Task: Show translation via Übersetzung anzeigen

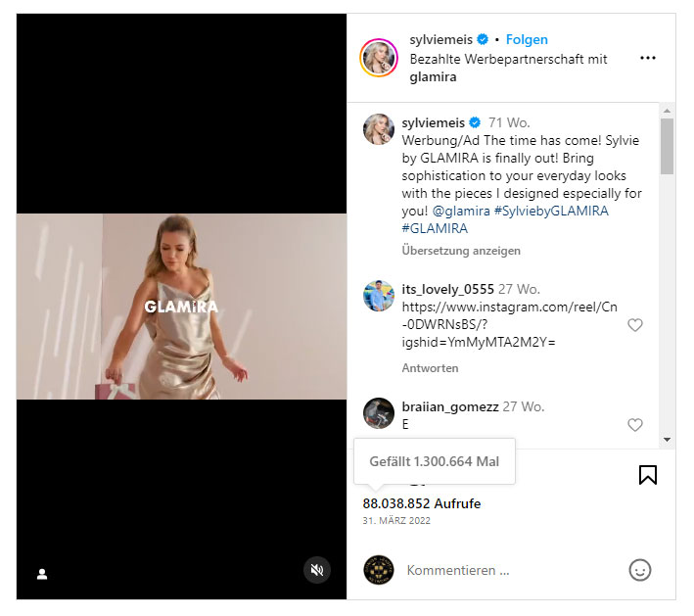Action: pos(461,251)
